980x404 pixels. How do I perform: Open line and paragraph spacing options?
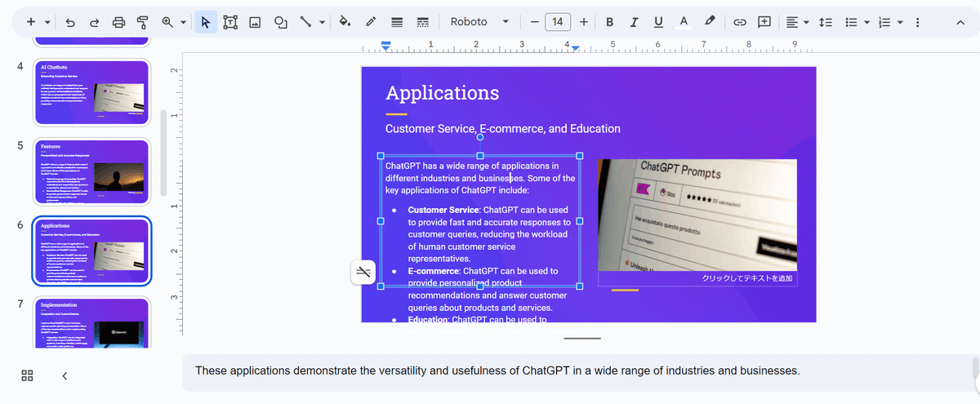click(826, 22)
